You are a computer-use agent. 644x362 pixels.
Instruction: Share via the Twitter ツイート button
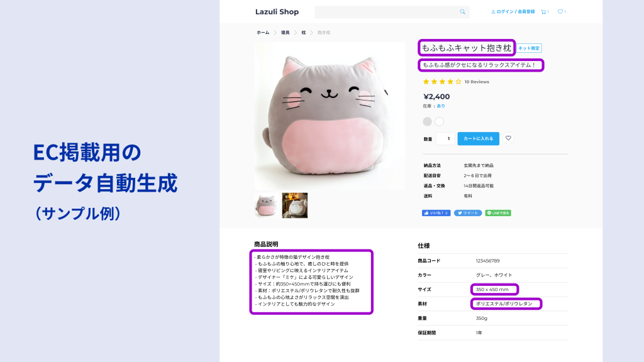468,213
